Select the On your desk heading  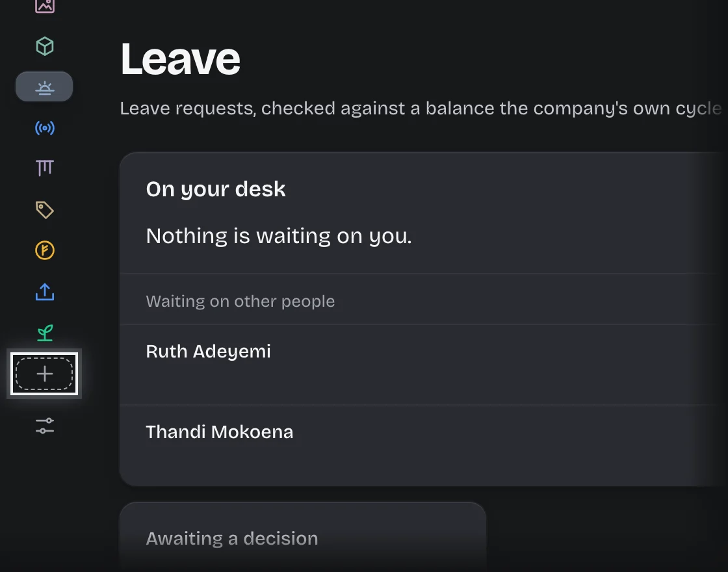tap(215, 189)
